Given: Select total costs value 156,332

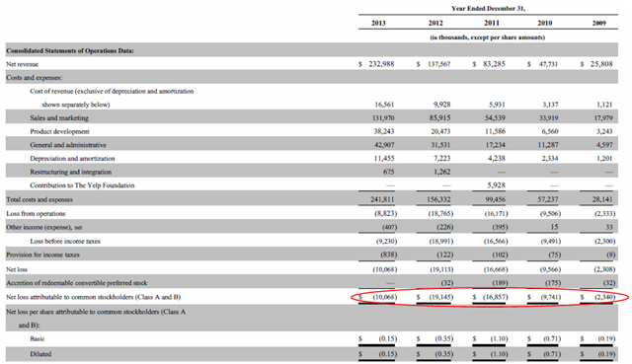Looking at the screenshot, I should coord(438,199).
